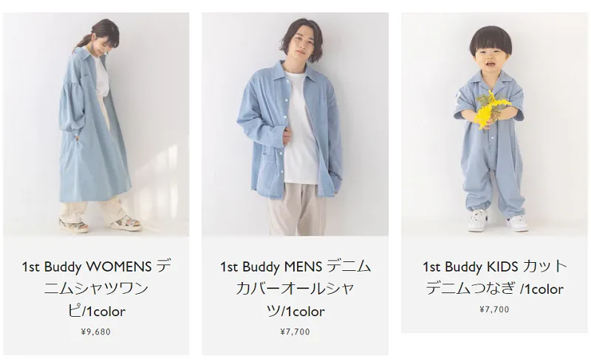
Task: Click the woman's sandals in the first photo
Action: point(100,224)
